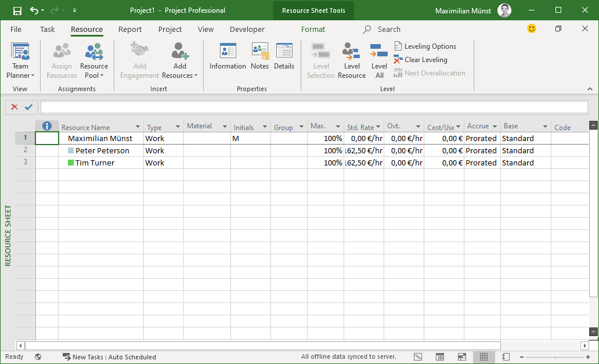This screenshot has width=599, height=364.
Task: Select the Maximilian Münst resource name cell
Action: 101,138
